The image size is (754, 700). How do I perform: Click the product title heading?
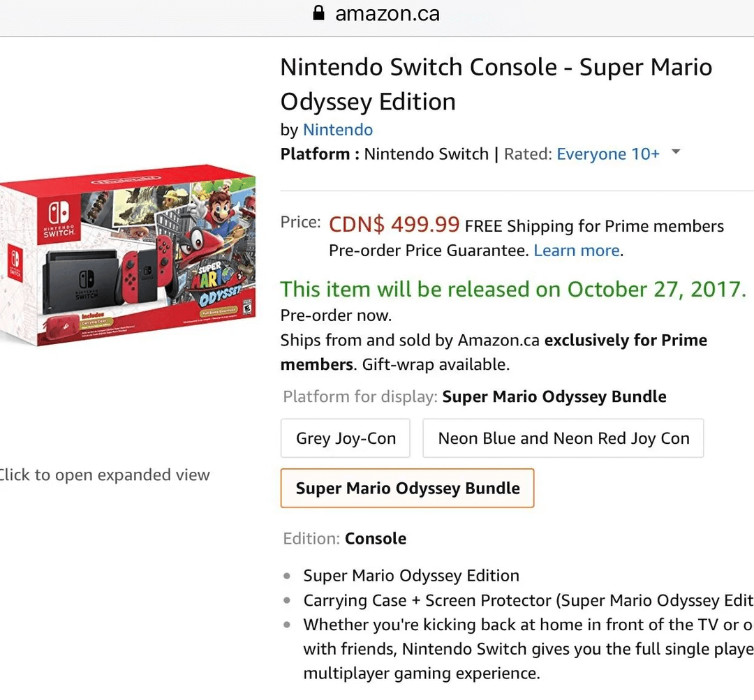[x=496, y=84]
